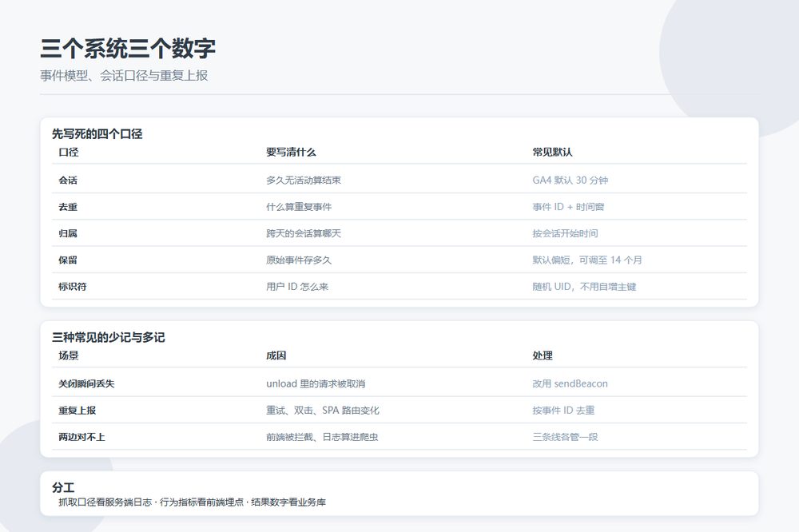
Task: Click the cell 用户 ID 怎么来
Action: pos(297,286)
